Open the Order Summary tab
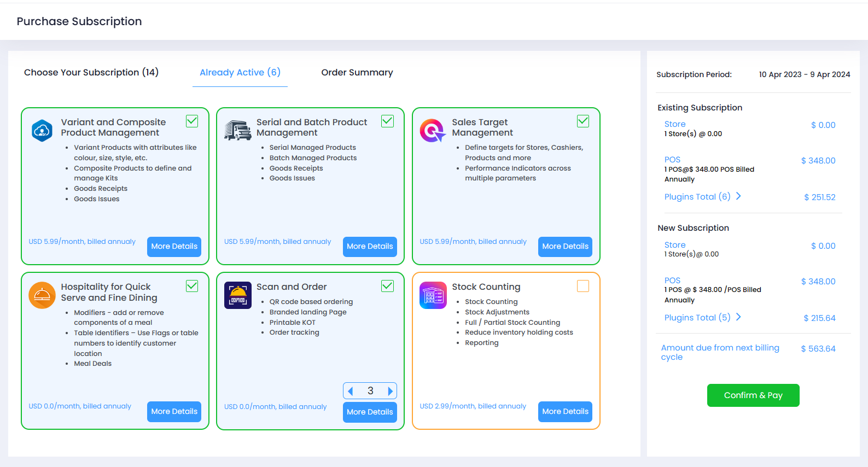The width and height of the screenshot is (868, 467). click(357, 72)
